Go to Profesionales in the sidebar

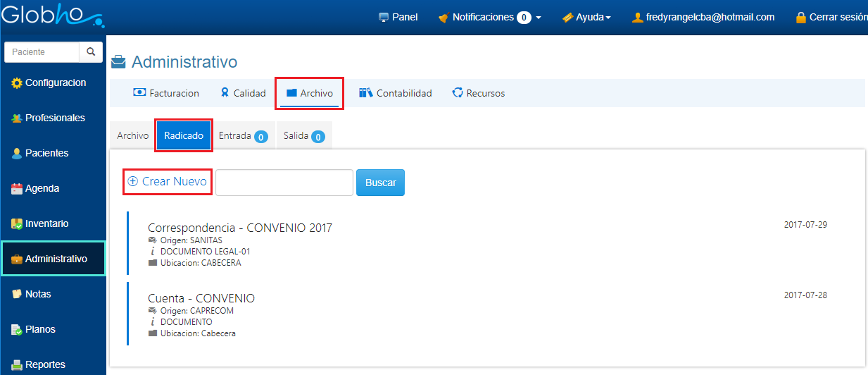54,118
